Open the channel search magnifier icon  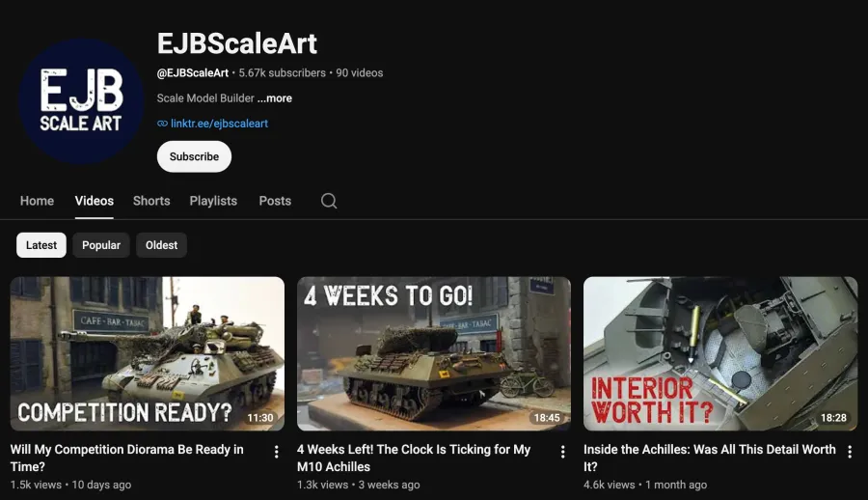tap(329, 201)
